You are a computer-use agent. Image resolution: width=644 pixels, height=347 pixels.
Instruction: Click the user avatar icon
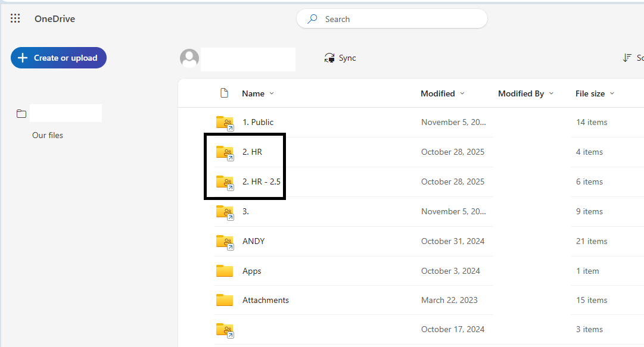coord(189,58)
